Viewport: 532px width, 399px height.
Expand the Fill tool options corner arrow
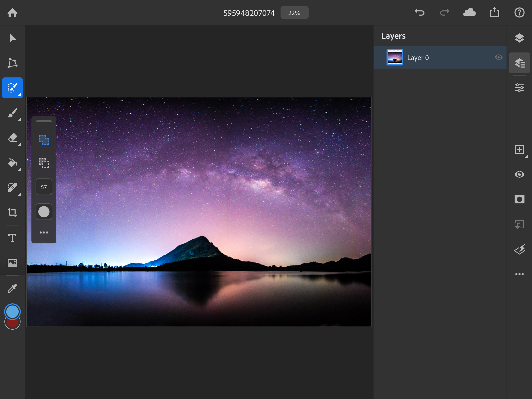pos(19,169)
